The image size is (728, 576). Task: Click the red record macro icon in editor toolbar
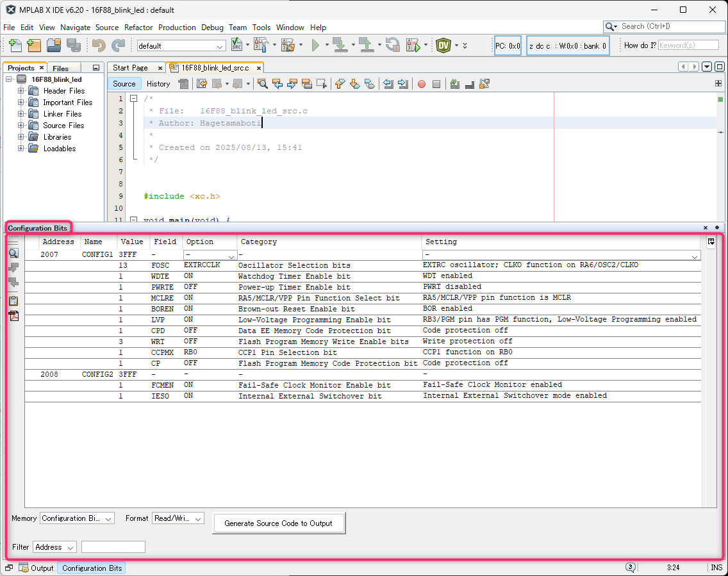tap(422, 84)
